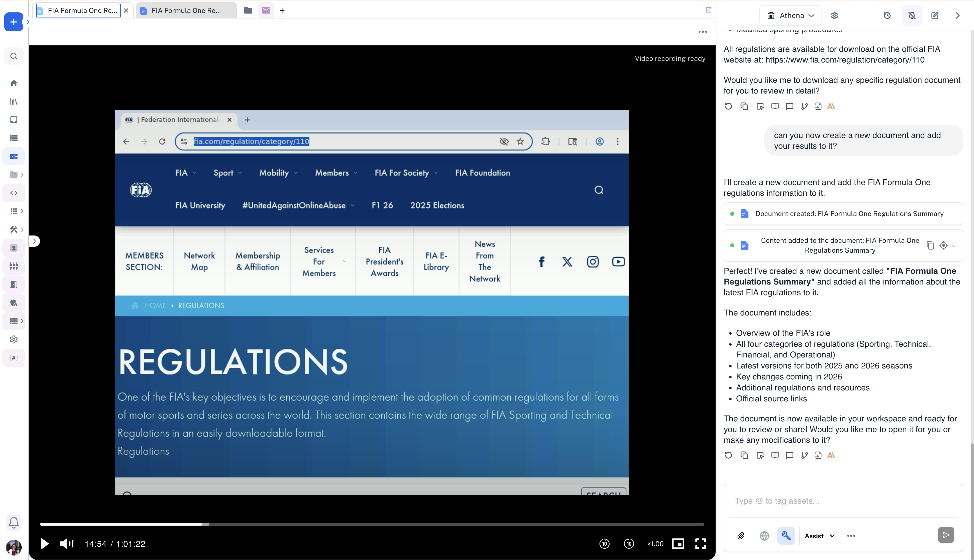Open the search icon in left sidebar
The image size is (974, 560).
[14, 56]
